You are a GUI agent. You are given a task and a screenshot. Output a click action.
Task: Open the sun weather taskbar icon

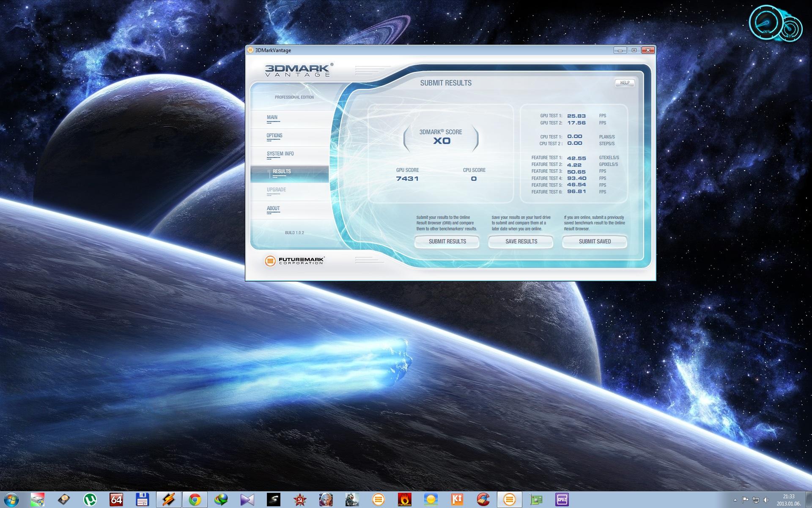coord(431,500)
